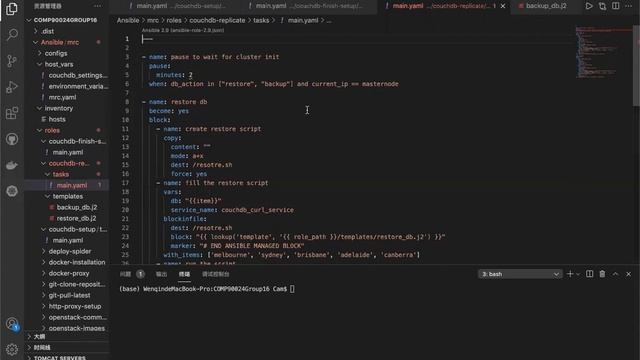Open the Debug Console panel tab

tap(216, 274)
